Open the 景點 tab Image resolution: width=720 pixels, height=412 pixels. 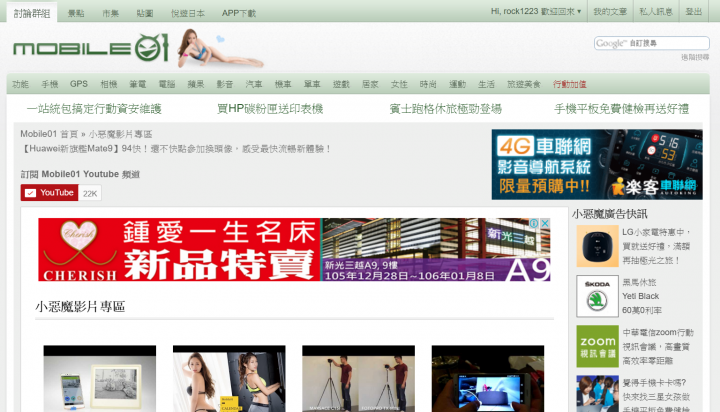[76, 13]
